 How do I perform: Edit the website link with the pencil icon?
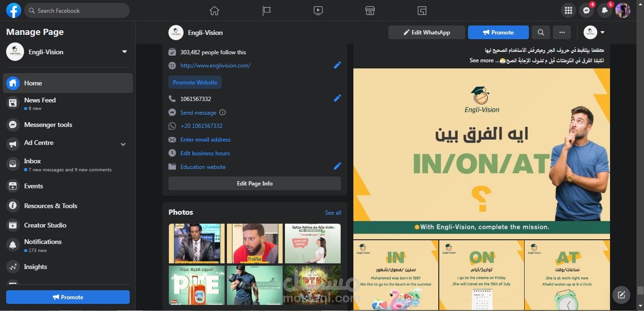pos(337,65)
